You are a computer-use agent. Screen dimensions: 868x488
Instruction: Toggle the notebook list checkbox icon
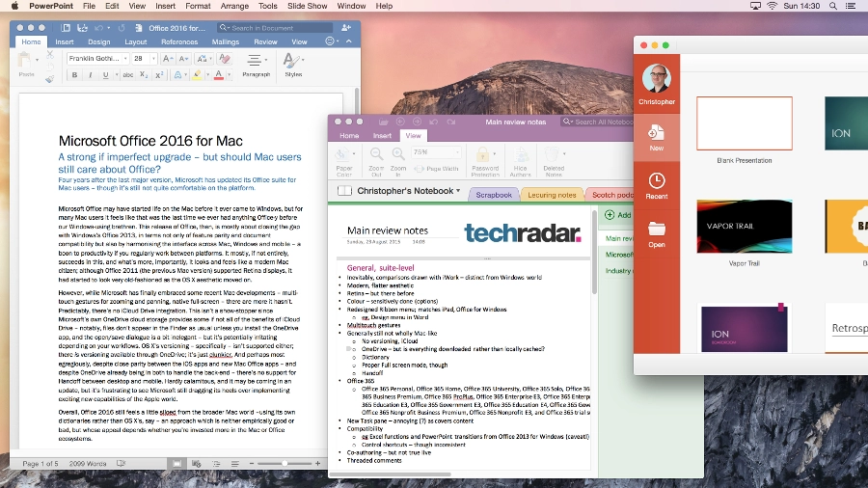344,191
